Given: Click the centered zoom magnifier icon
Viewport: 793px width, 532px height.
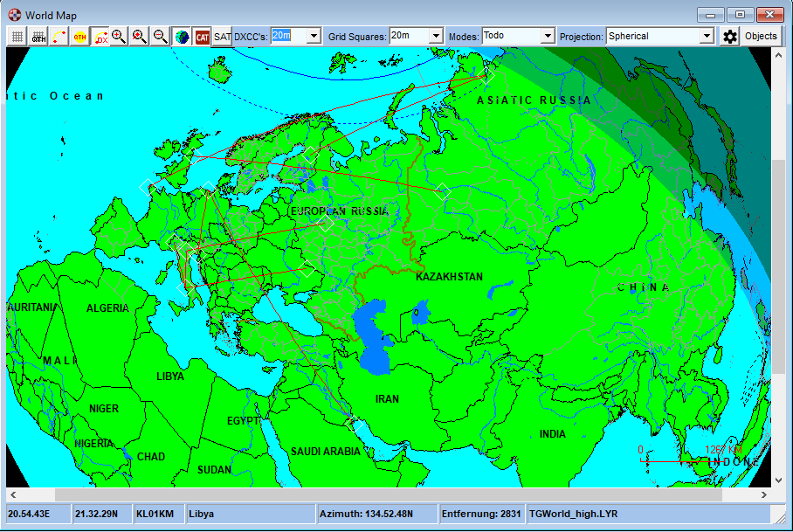Looking at the screenshot, I should pyautogui.click(x=138, y=36).
